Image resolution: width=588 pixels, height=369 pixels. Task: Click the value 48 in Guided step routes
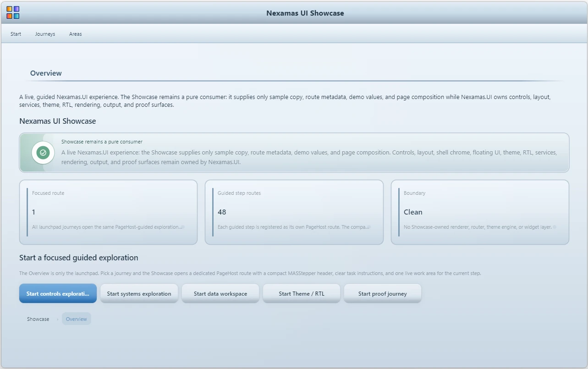(222, 212)
